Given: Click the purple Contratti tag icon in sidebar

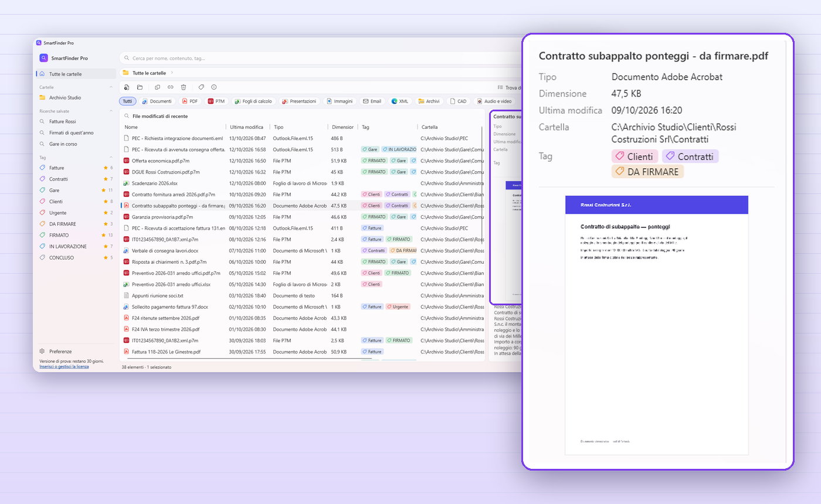Looking at the screenshot, I should [42, 179].
